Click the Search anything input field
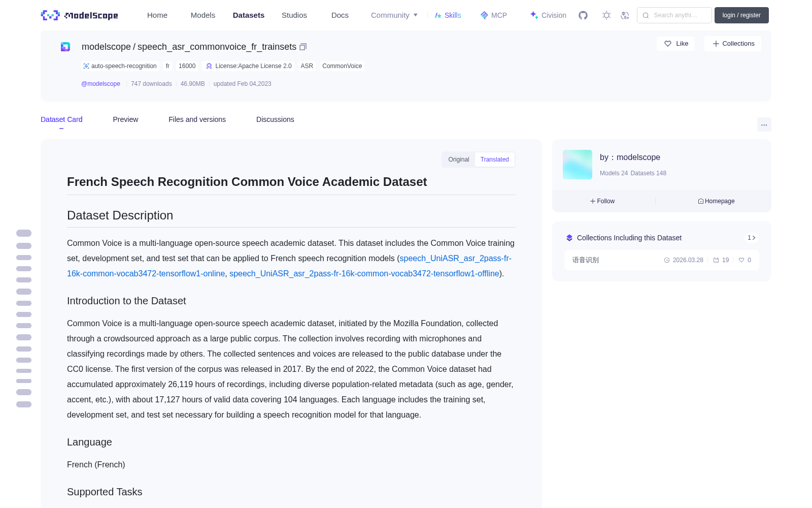The height and width of the screenshot is (508, 812). tap(674, 15)
